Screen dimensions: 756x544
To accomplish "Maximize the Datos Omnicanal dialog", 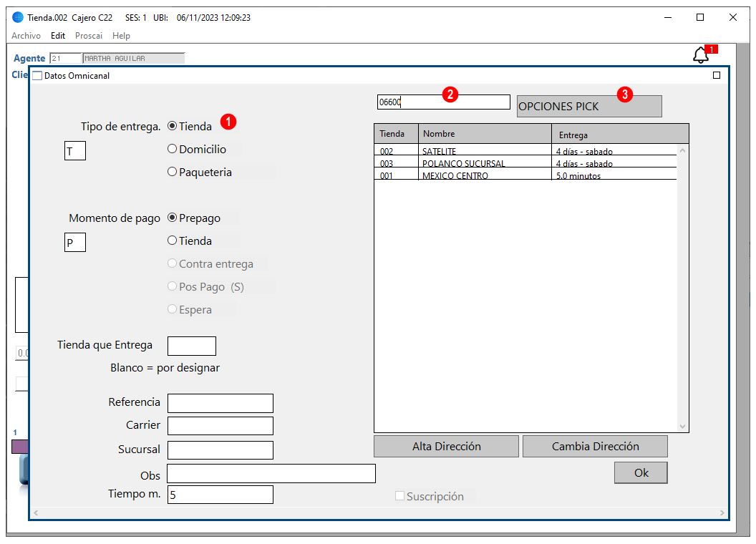I will pos(717,75).
